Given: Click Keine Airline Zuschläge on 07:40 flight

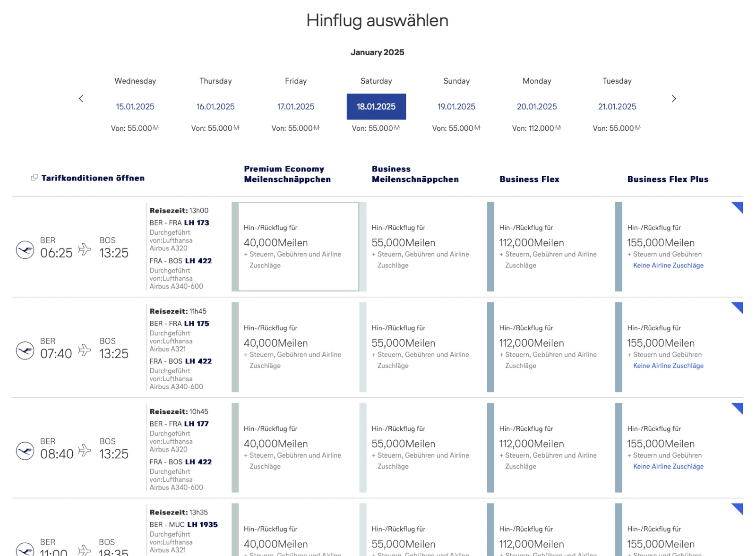Looking at the screenshot, I should pos(668,366).
